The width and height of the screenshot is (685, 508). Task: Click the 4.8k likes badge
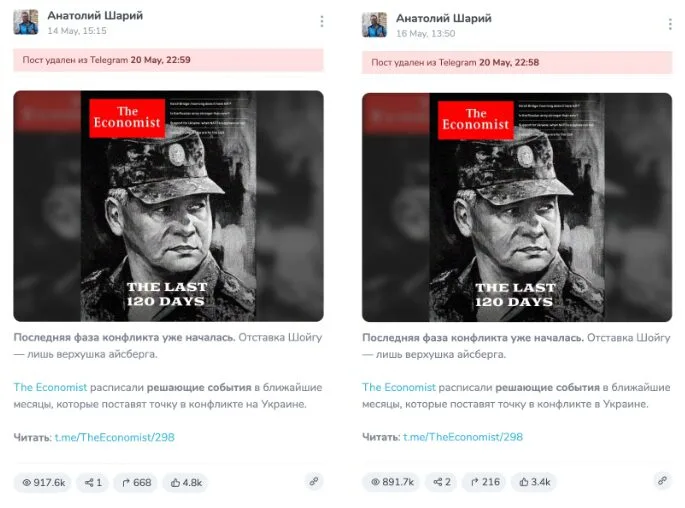(x=186, y=482)
